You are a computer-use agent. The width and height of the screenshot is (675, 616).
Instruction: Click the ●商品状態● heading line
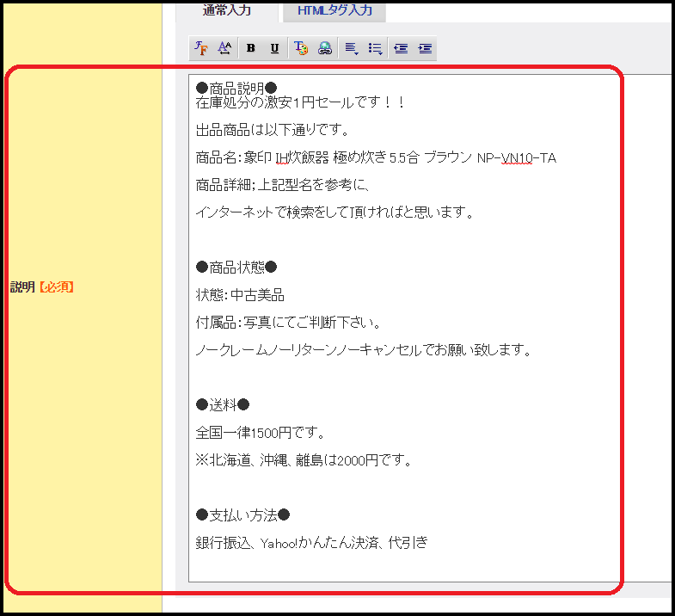click(236, 268)
